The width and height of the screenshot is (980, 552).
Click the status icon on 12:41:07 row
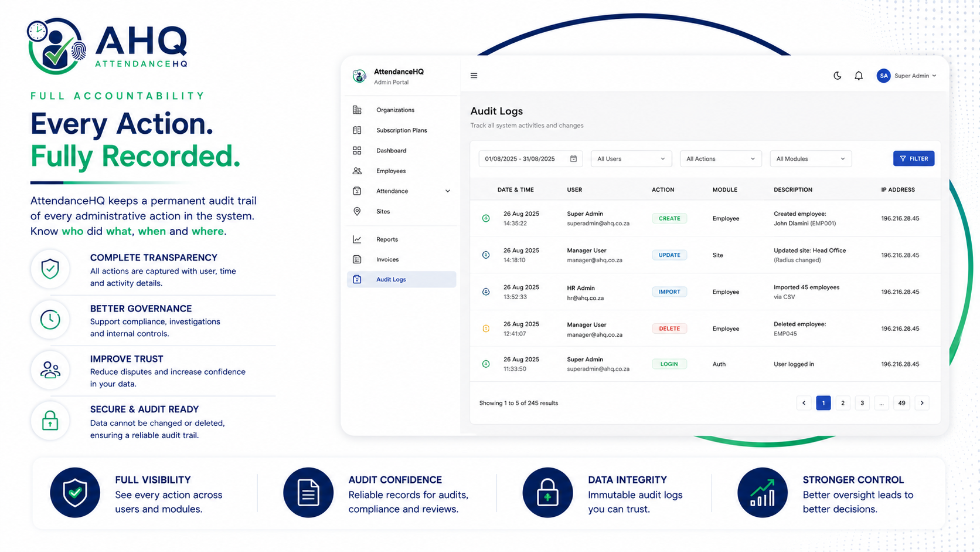(x=486, y=329)
